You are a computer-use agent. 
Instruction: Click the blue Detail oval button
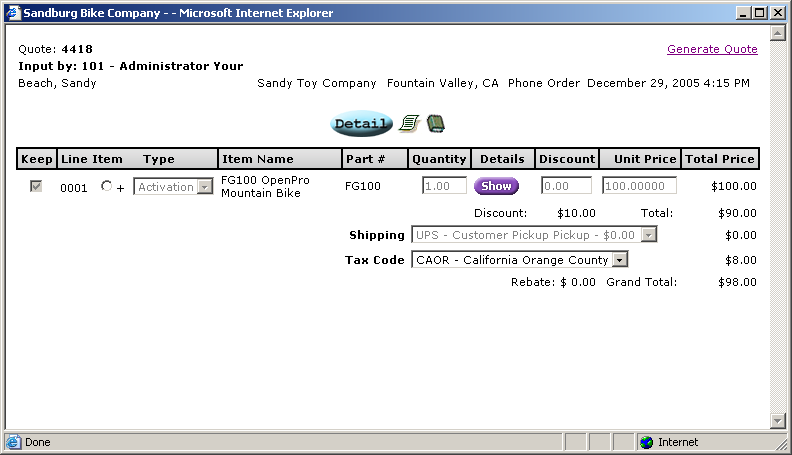click(x=361, y=124)
